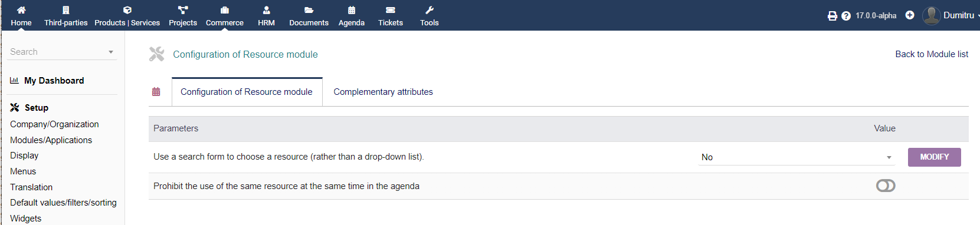This screenshot has height=225, width=980.
Task: Follow the Back to Module list link
Action: (x=932, y=54)
